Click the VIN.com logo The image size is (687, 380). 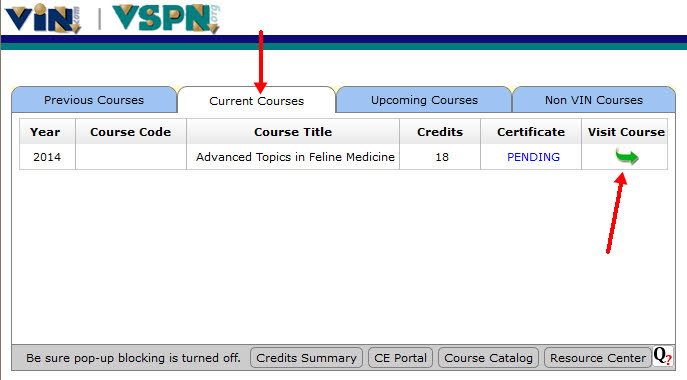click(x=43, y=18)
